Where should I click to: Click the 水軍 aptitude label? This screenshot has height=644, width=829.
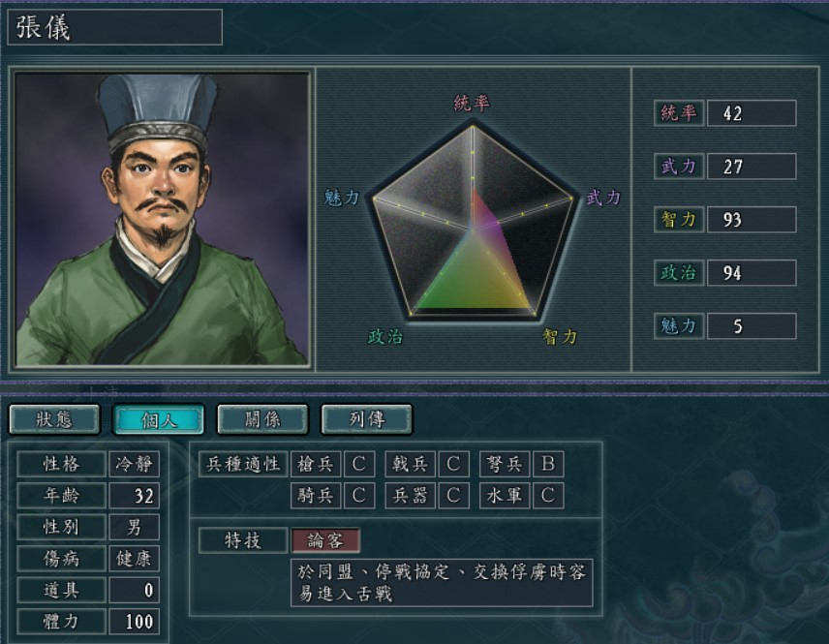click(505, 496)
